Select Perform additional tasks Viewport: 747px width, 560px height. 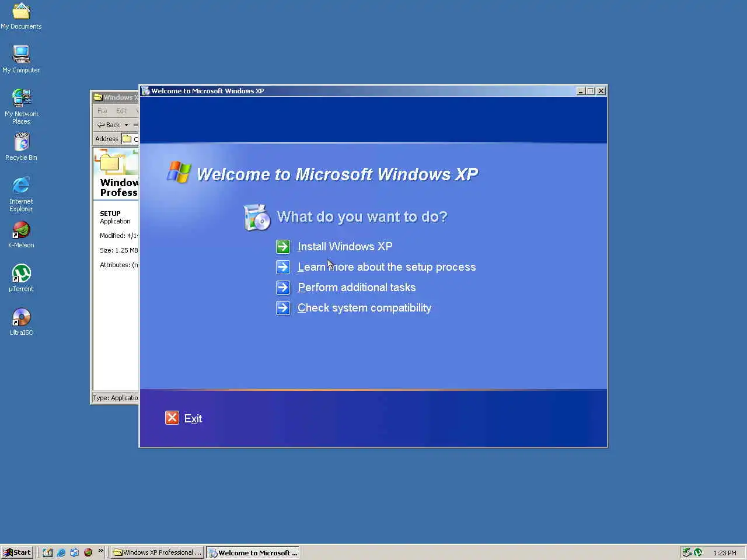point(357,288)
